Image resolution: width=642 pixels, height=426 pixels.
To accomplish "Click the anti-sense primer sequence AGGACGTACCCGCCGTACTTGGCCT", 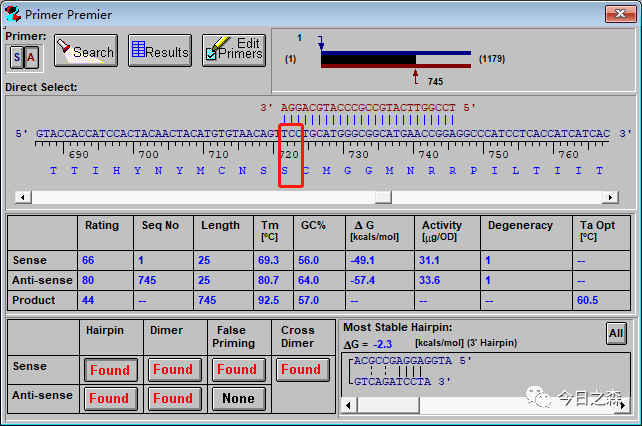I will point(368,108).
